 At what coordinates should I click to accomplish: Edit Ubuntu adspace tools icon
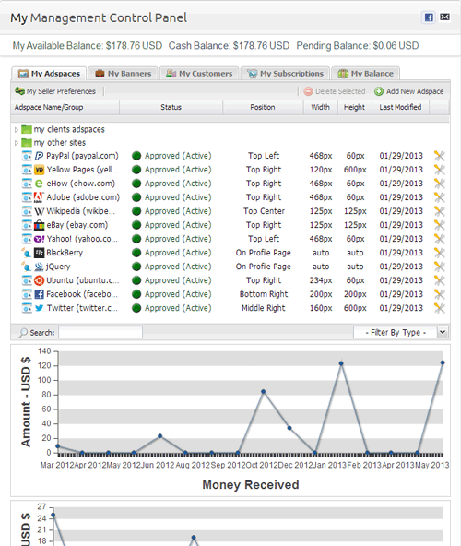click(x=439, y=280)
